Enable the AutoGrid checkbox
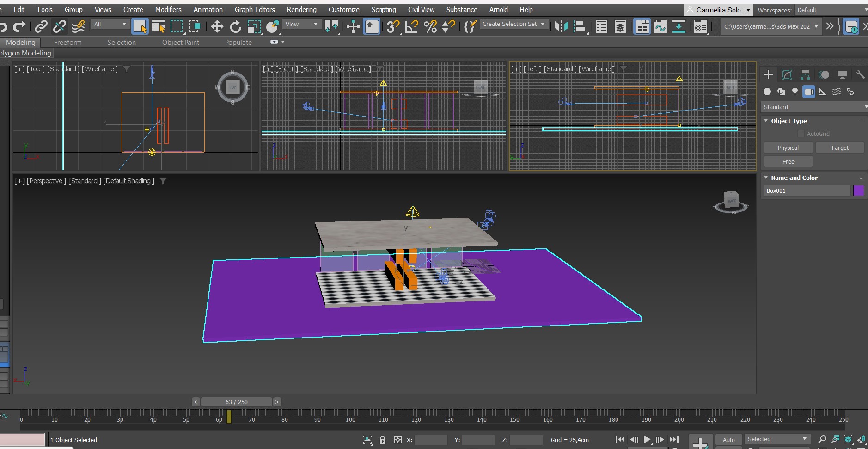The image size is (868, 449). point(801,134)
